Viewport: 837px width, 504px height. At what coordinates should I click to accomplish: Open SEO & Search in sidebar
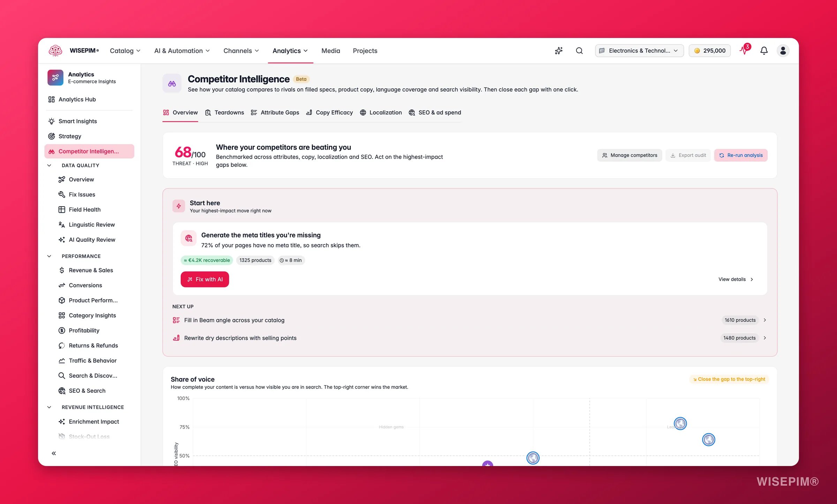pos(94,391)
